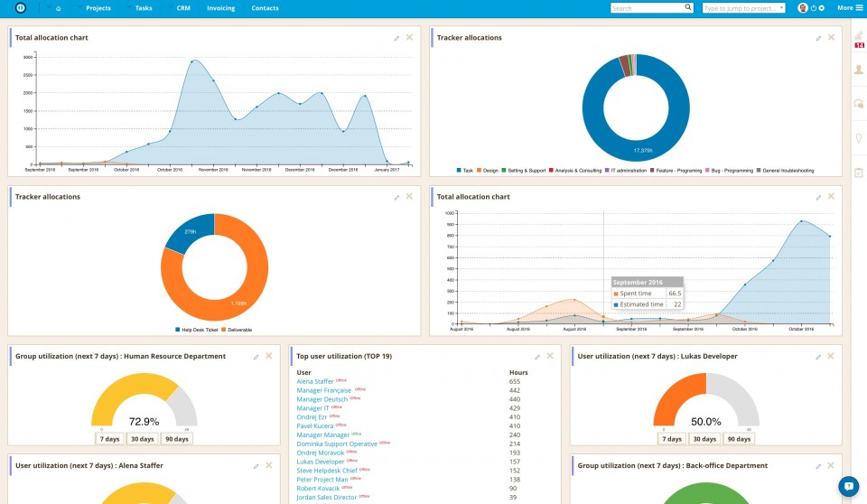Image resolution: width=867 pixels, height=504 pixels.
Task: Close the Total allocation chart ending January 2017
Action: point(409,38)
